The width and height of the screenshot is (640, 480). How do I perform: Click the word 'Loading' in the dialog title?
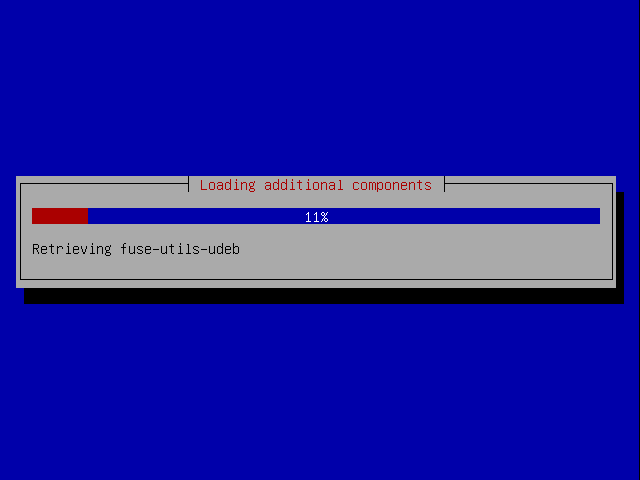(x=227, y=185)
